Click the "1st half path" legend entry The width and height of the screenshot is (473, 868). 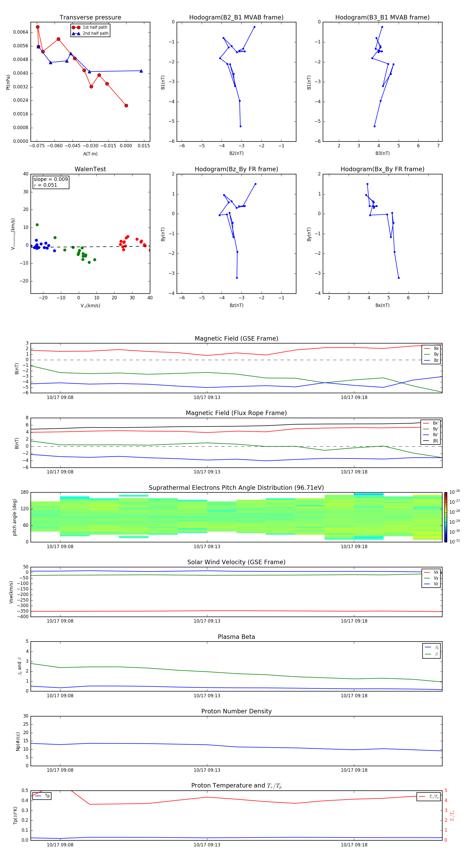pyautogui.click(x=90, y=27)
